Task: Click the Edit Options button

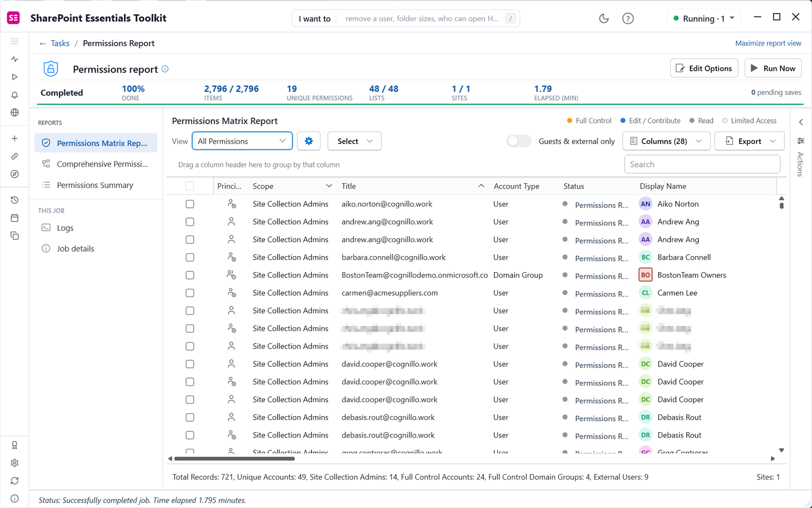Action: [704, 69]
